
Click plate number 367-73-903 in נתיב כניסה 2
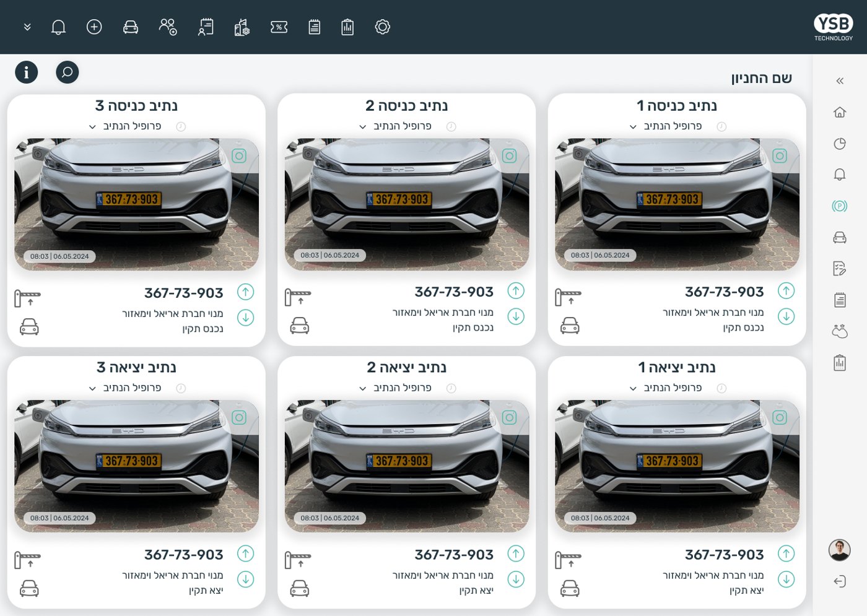tap(454, 292)
